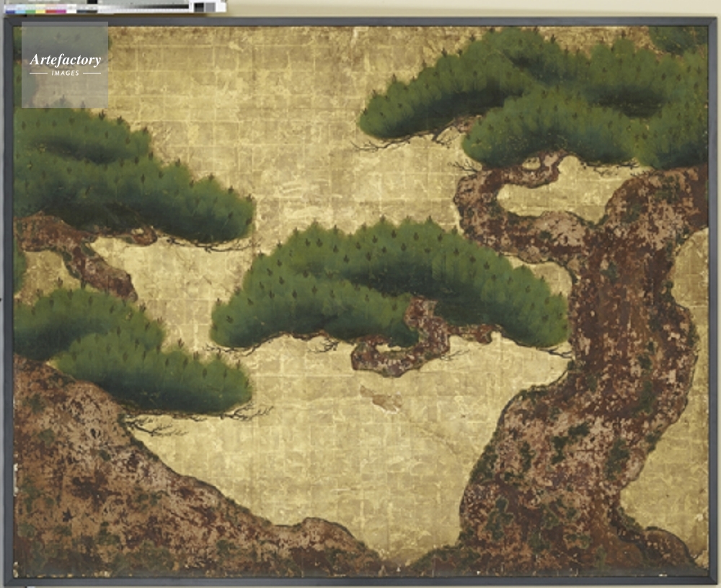721x588 pixels.
Task: Select the magenta patch on the calibration strip
Action: tap(61, 11)
